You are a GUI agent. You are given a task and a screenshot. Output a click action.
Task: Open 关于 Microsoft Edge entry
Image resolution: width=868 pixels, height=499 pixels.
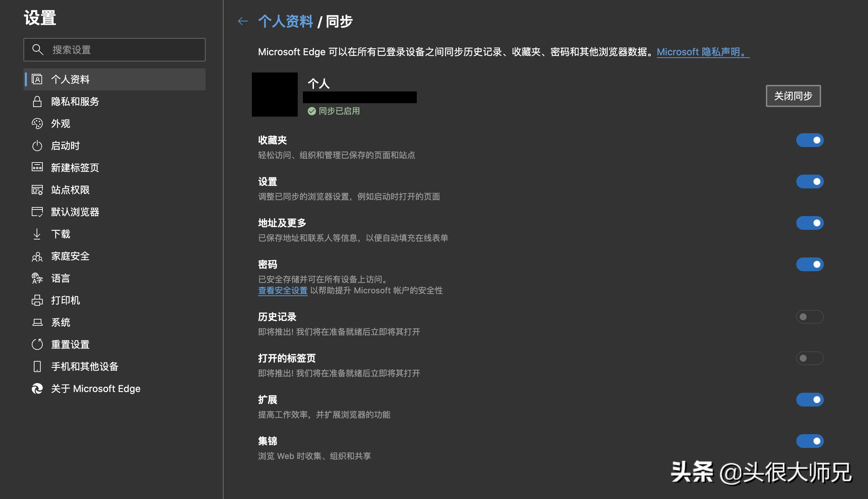pyautogui.click(x=95, y=389)
